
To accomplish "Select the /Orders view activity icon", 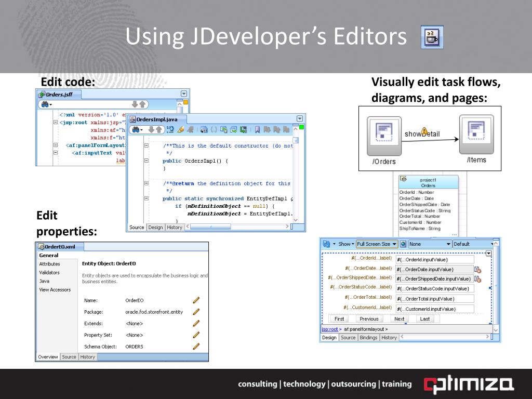I will [384, 136].
